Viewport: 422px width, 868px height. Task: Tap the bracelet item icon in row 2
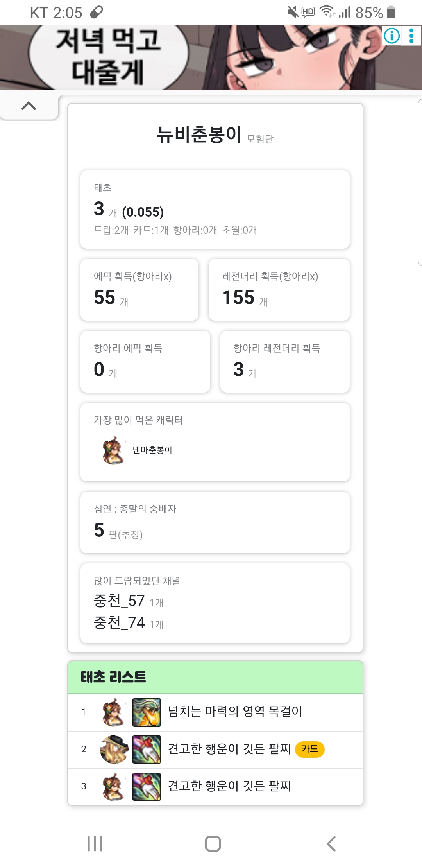tap(147, 749)
